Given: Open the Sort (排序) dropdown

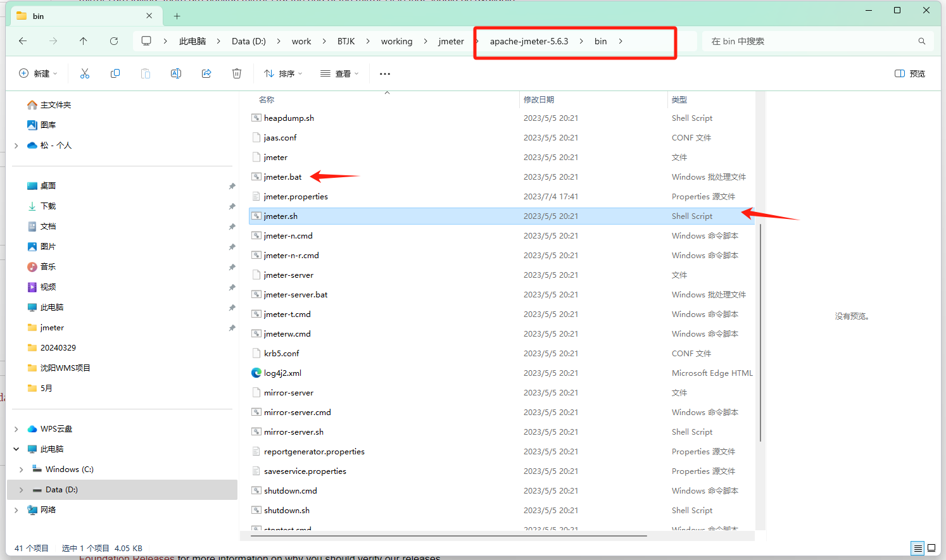Looking at the screenshot, I should (x=283, y=73).
